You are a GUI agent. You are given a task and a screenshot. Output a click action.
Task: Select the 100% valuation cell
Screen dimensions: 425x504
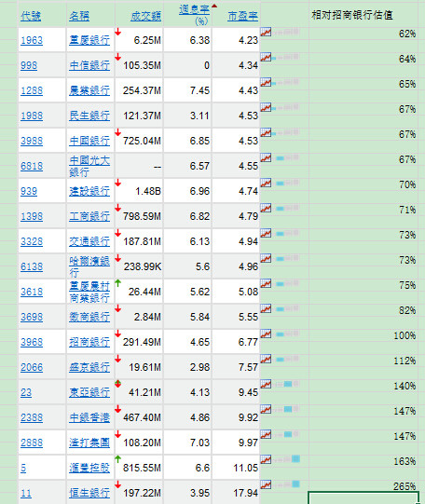(x=363, y=335)
